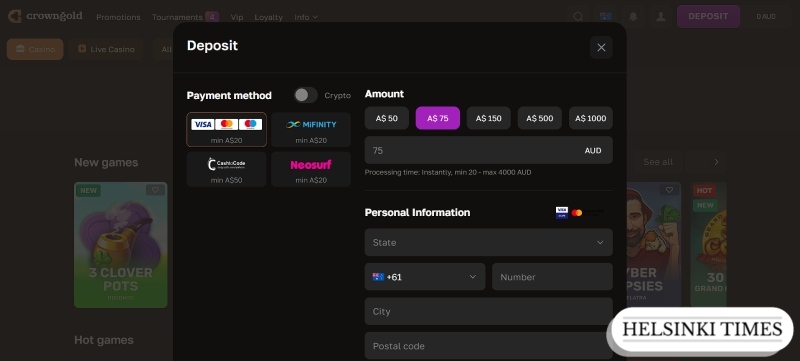Select the A$ 500 amount
The height and width of the screenshot is (361, 800).
pos(540,118)
